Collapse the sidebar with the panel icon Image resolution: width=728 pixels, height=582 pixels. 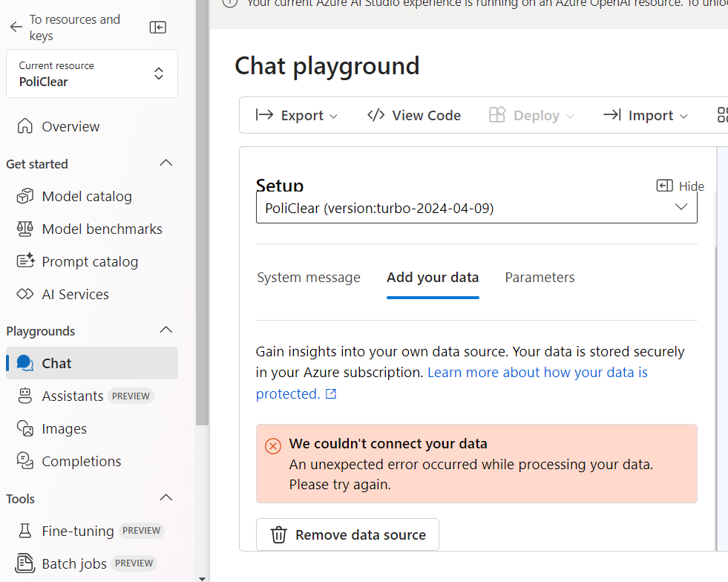click(x=158, y=27)
